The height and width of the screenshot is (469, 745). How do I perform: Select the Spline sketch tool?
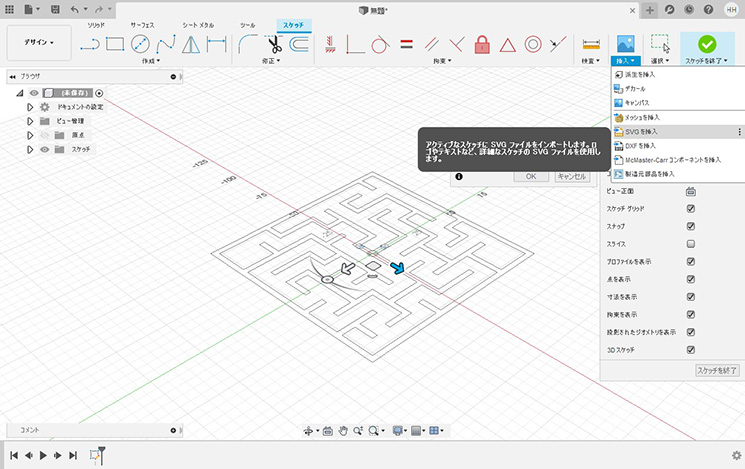[166, 44]
